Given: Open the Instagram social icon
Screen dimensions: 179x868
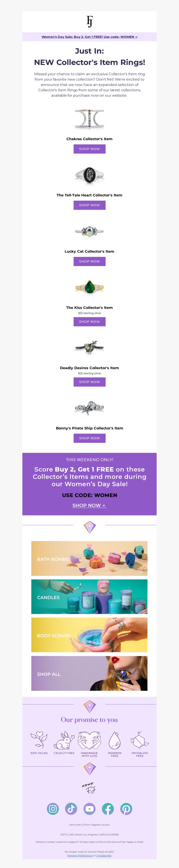Looking at the screenshot, I should click(x=53, y=809).
